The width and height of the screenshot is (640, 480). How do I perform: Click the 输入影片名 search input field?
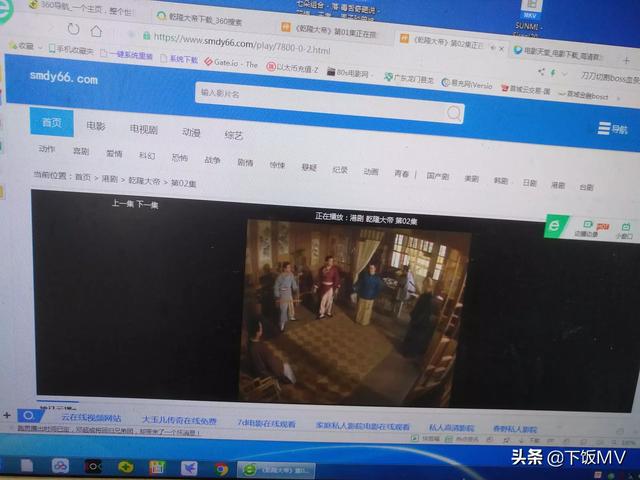pos(329,102)
